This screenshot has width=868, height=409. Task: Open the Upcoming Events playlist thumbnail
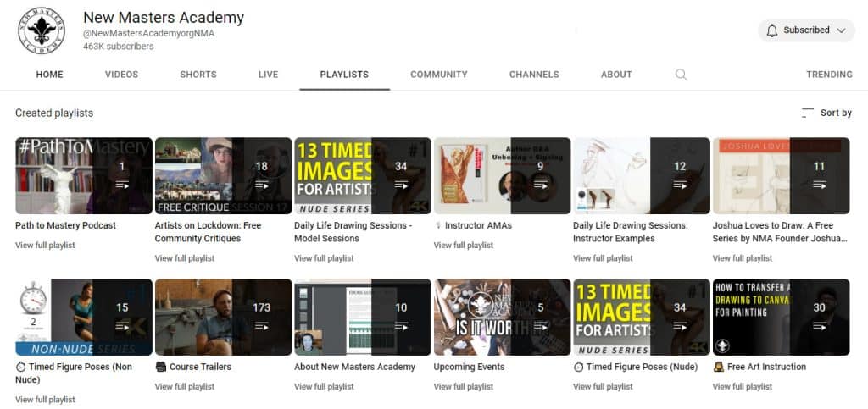tap(502, 318)
